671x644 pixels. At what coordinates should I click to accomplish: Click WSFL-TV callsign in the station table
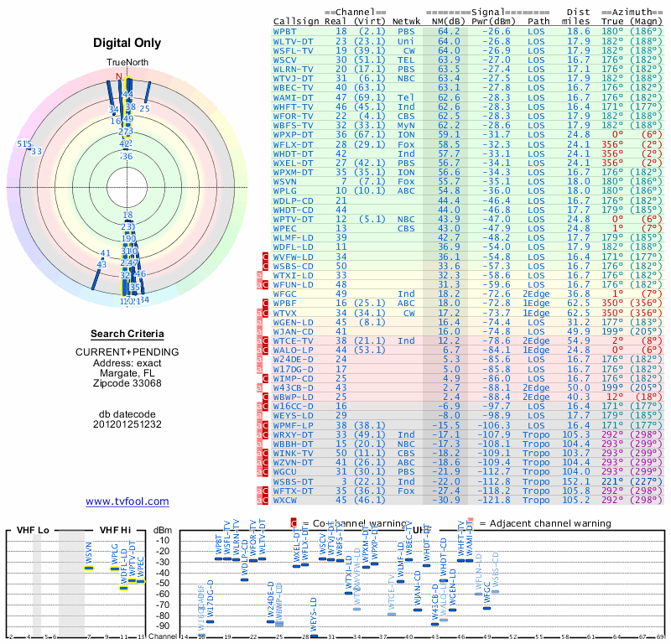pos(293,50)
